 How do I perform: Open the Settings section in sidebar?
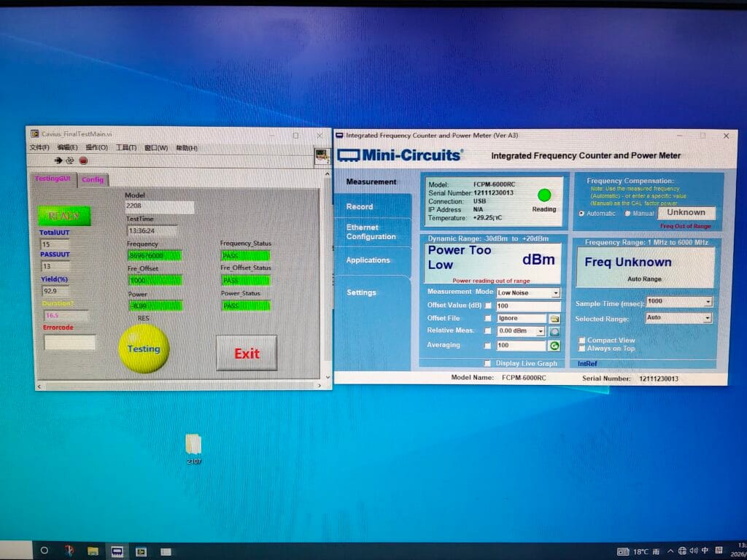tap(361, 292)
